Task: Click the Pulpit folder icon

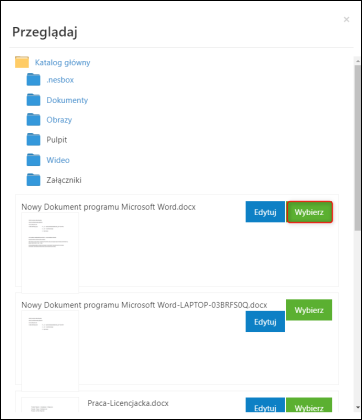Action: (33, 140)
